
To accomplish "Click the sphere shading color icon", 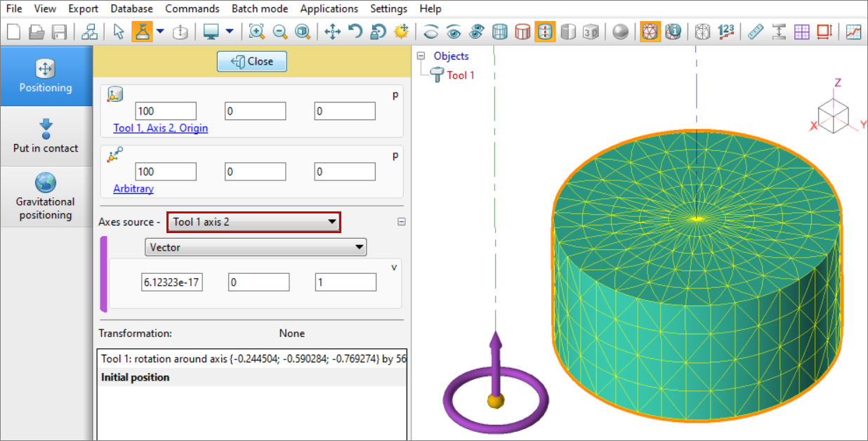I will 620,32.
